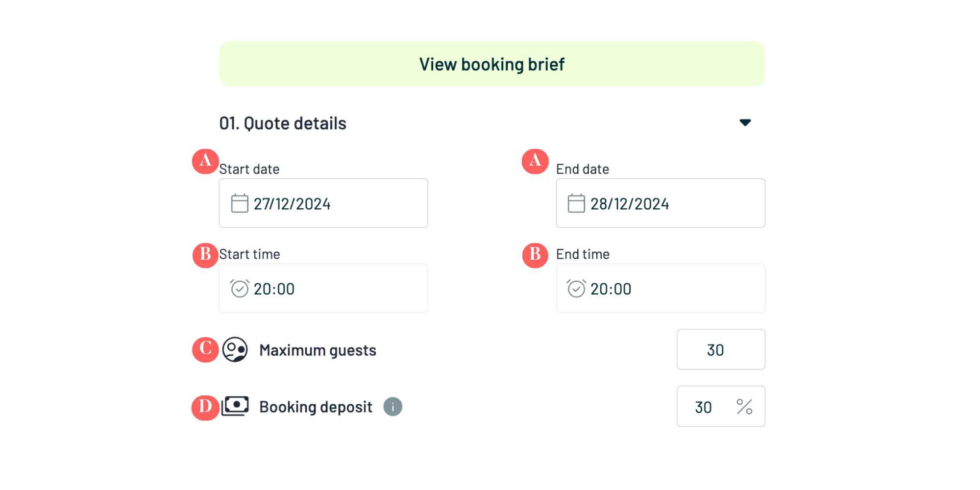Click the View booking brief button
Screen dimensions: 980x490
point(491,64)
